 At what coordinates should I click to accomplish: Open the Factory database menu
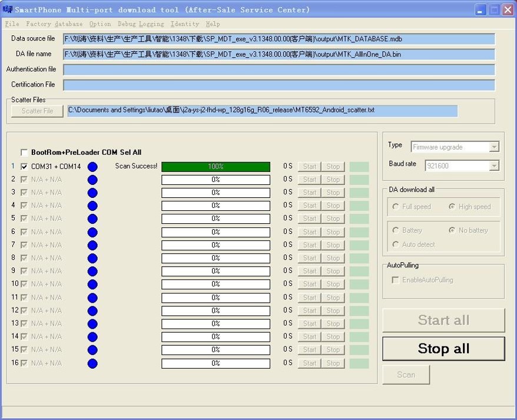tap(54, 24)
